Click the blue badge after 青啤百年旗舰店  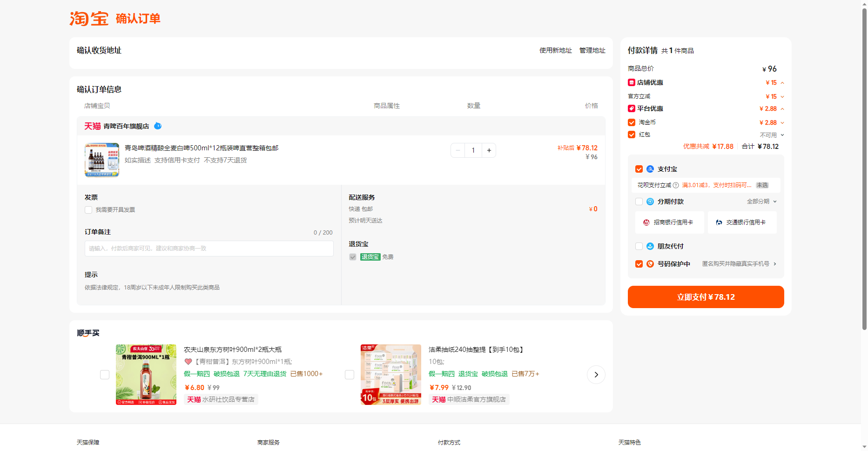pyautogui.click(x=158, y=126)
